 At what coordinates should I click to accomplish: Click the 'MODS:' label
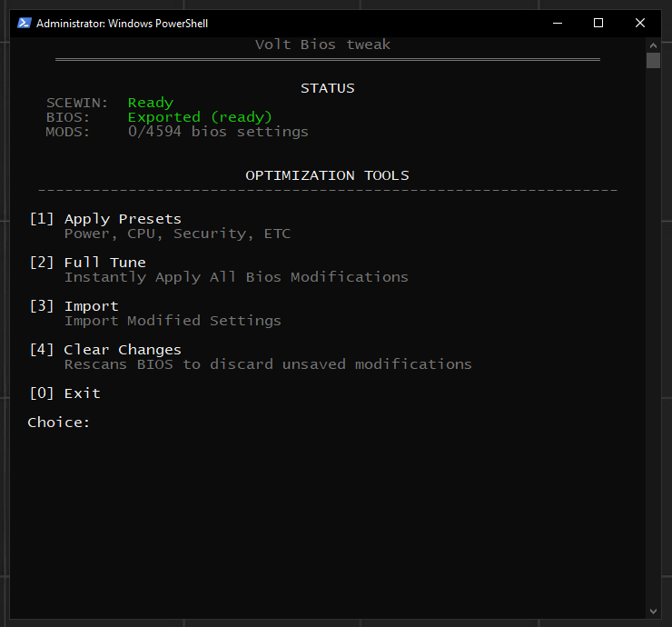[68, 132]
